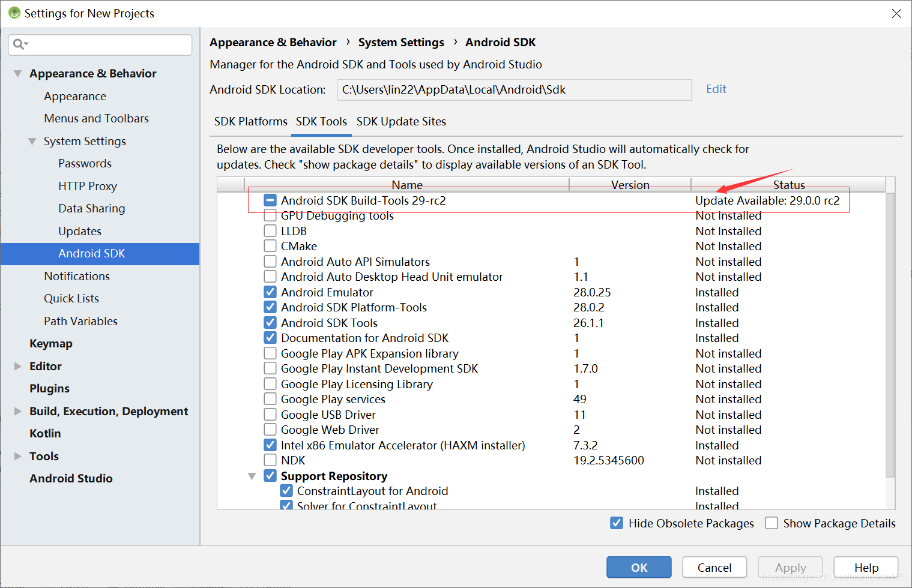Uncheck the Support Repository checkbox
The width and height of the screenshot is (912, 588).
(270, 476)
